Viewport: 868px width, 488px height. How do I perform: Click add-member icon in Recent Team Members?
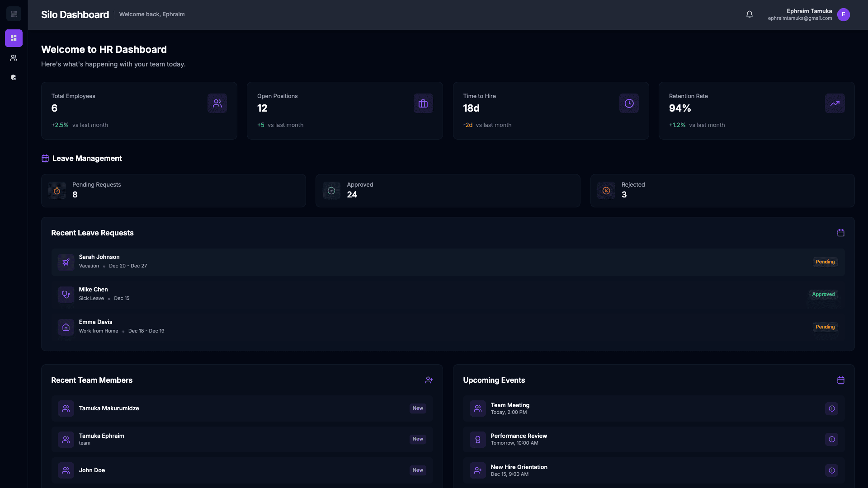(x=429, y=380)
